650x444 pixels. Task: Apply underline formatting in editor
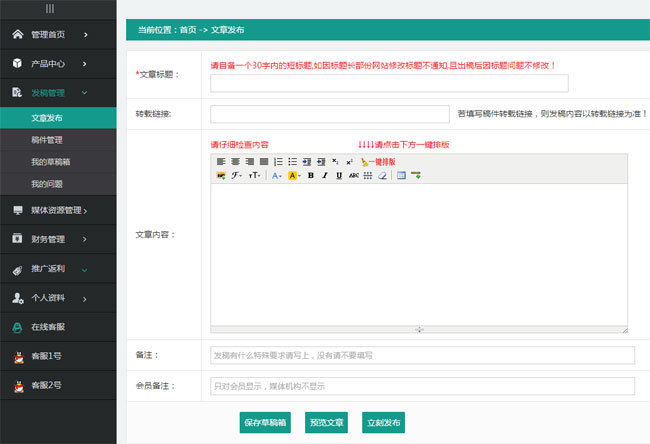click(x=339, y=175)
